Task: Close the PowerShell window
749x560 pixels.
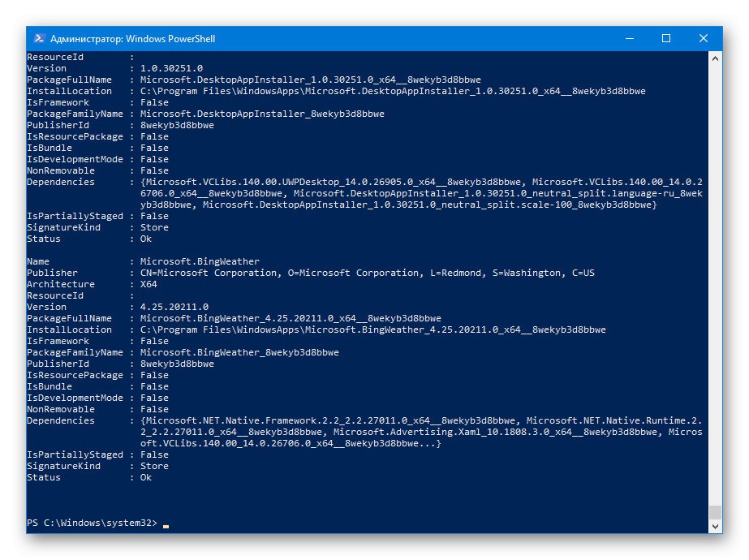Action: pyautogui.click(x=703, y=39)
